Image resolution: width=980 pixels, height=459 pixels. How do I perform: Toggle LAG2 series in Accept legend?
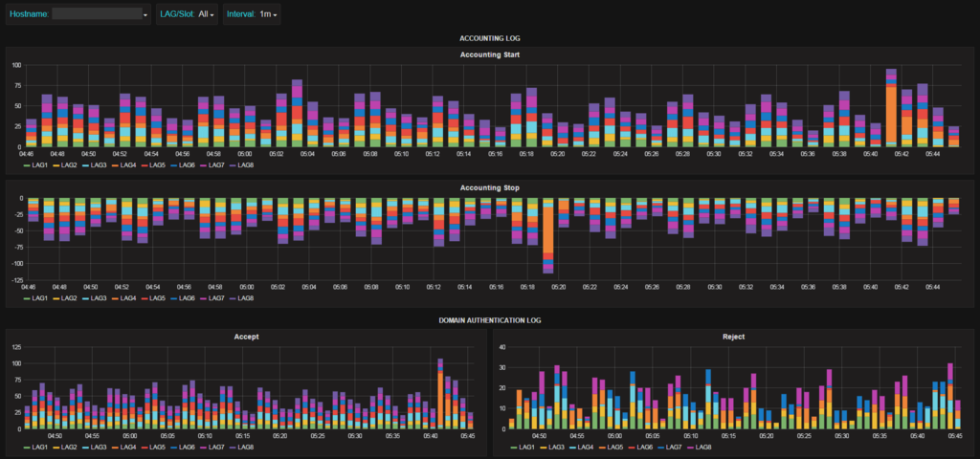pos(64,448)
